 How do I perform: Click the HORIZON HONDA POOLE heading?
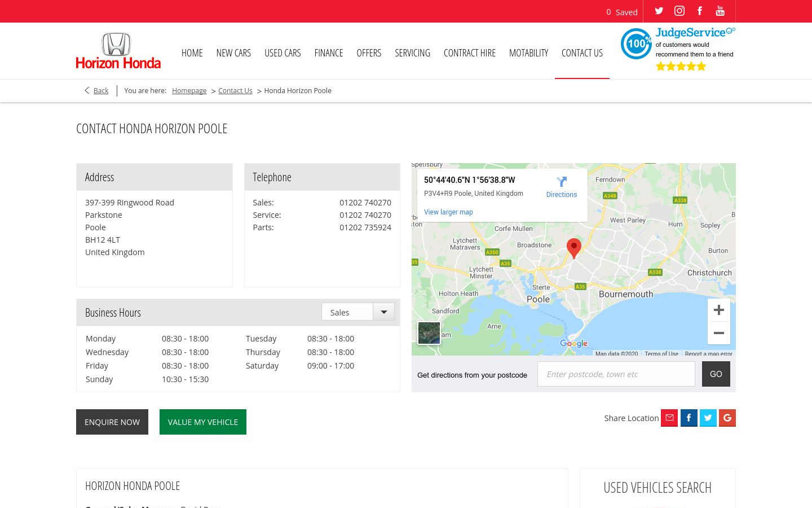pos(133,486)
